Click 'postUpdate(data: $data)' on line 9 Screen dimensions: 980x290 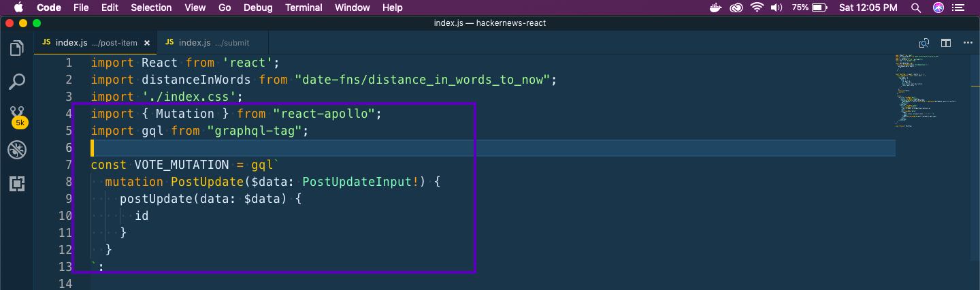pos(200,199)
